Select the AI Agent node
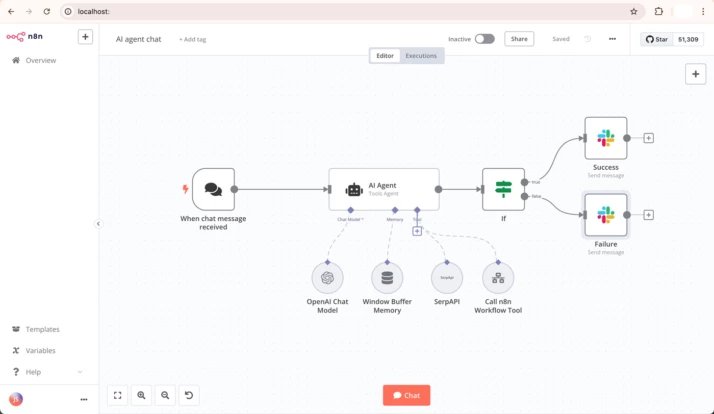 click(x=384, y=189)
